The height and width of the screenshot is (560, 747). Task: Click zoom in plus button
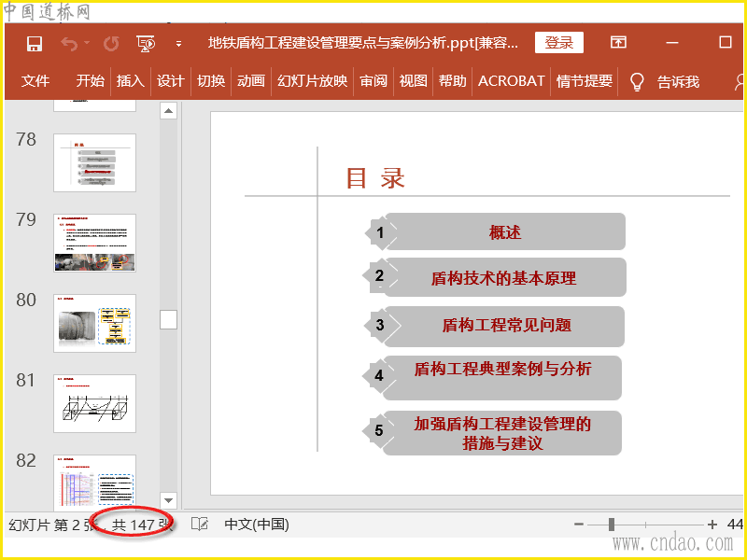click(x=712, y=525)
